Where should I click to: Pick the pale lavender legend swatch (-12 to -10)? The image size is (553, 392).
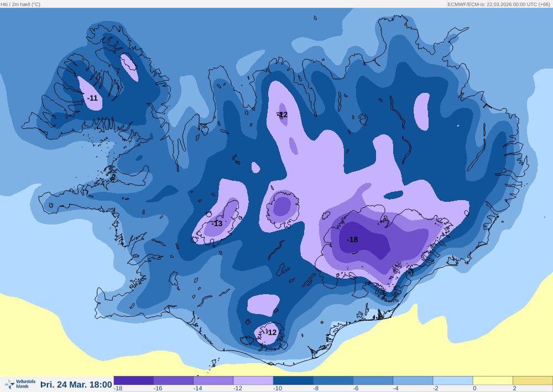click(253, 380)
